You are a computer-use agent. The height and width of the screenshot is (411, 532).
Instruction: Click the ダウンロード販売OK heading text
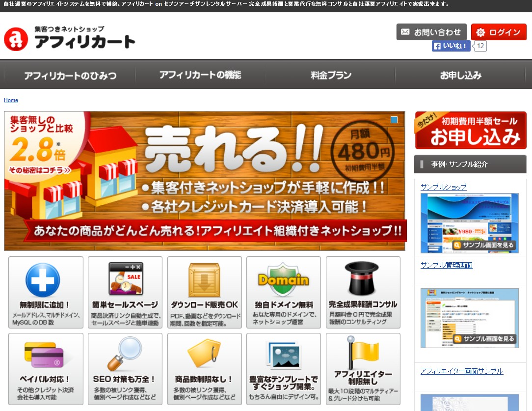coord(205,305)
